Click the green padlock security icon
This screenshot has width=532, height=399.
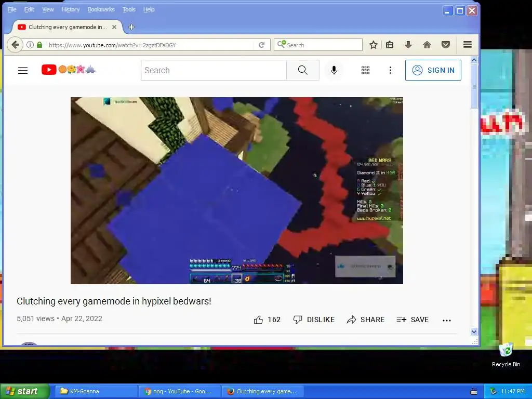[x=39, y=45]
